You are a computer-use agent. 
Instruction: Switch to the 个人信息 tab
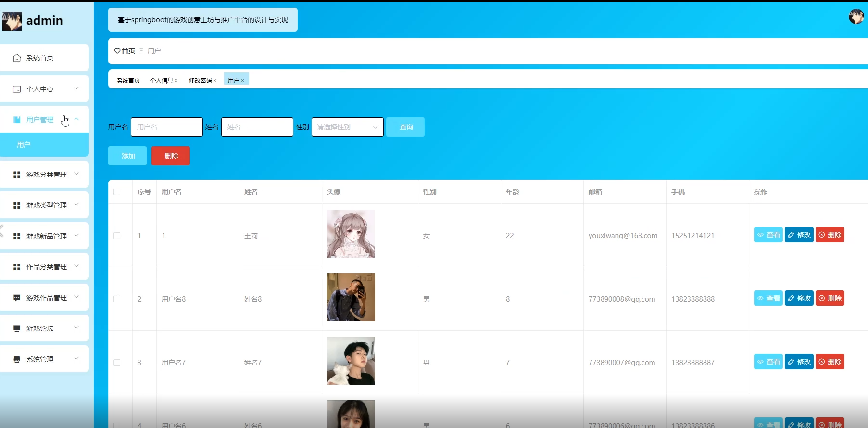click(162, 81)
